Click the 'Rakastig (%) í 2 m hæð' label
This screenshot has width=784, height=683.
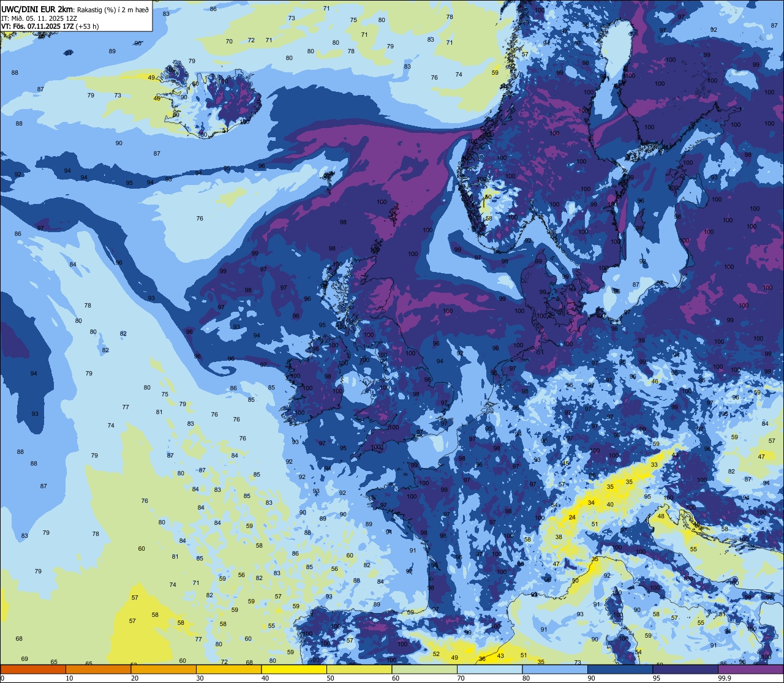112,9
